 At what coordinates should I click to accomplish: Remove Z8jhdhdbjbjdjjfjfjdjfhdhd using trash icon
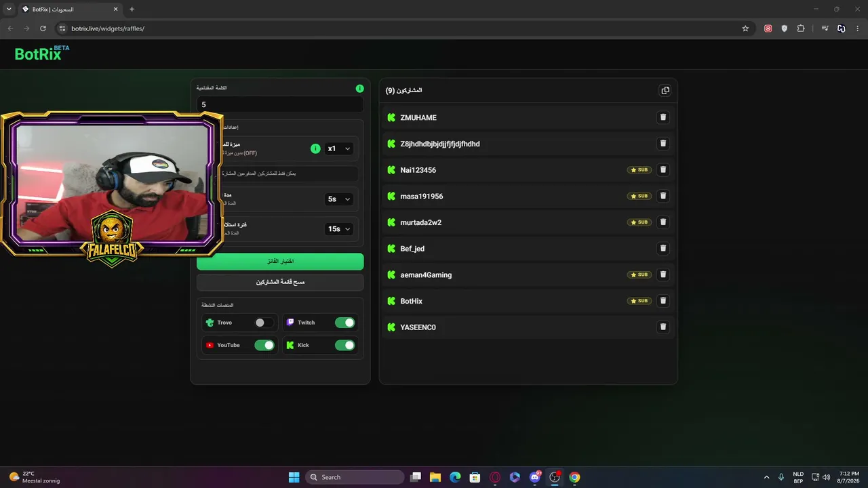[x=663, y=144]
